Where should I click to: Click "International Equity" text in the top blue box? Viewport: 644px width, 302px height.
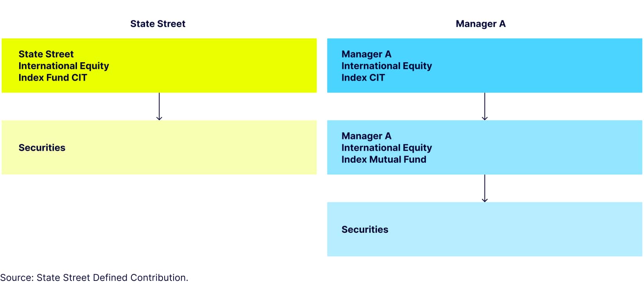click(x=386, y=66)
